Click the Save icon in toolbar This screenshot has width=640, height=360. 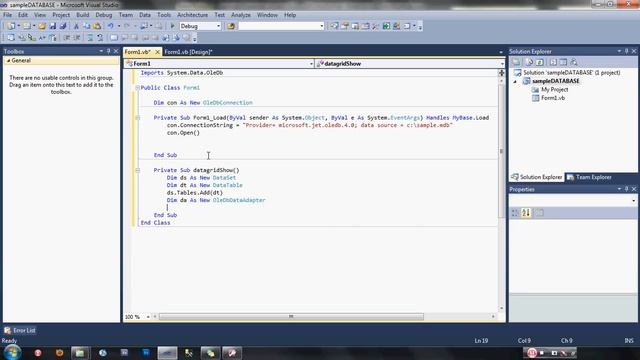(x=53, y=26)
